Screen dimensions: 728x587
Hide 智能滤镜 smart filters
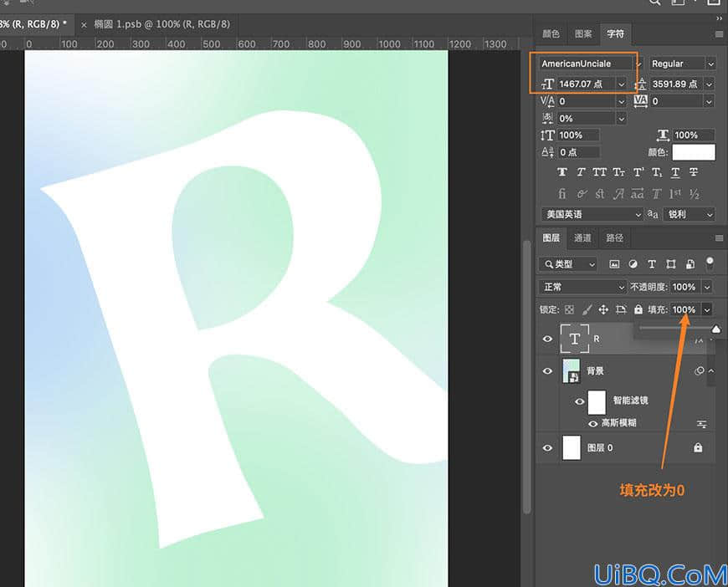[579, 401]
